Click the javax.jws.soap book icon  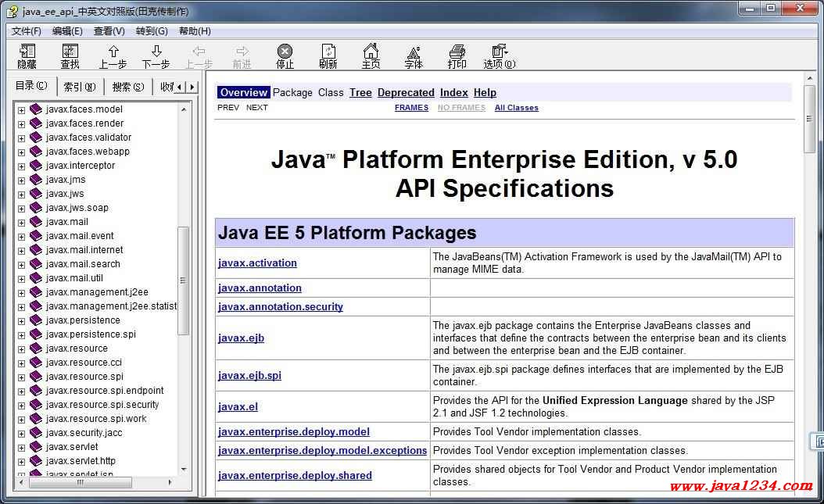coord(36,207)
